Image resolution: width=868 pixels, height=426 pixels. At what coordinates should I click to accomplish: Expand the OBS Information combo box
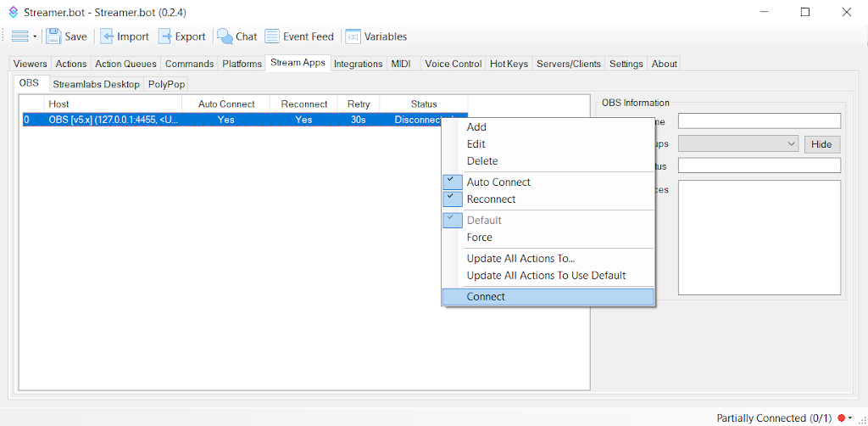pos(738,144)
